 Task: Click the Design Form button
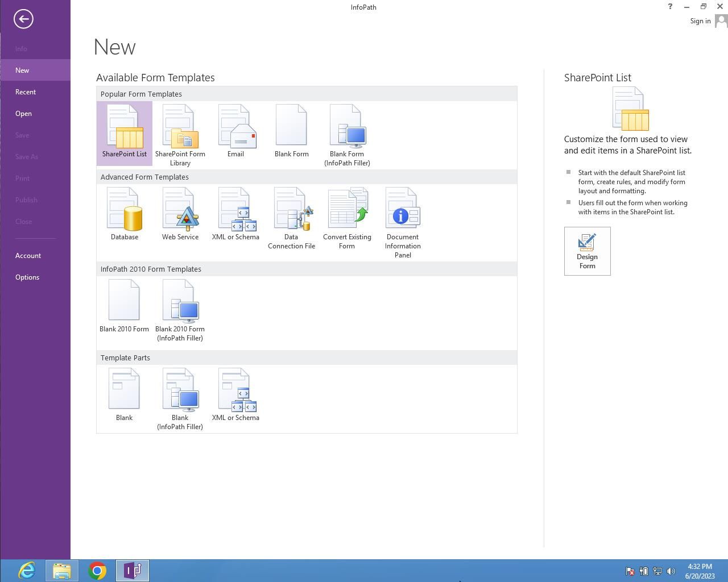coord(587,251)
